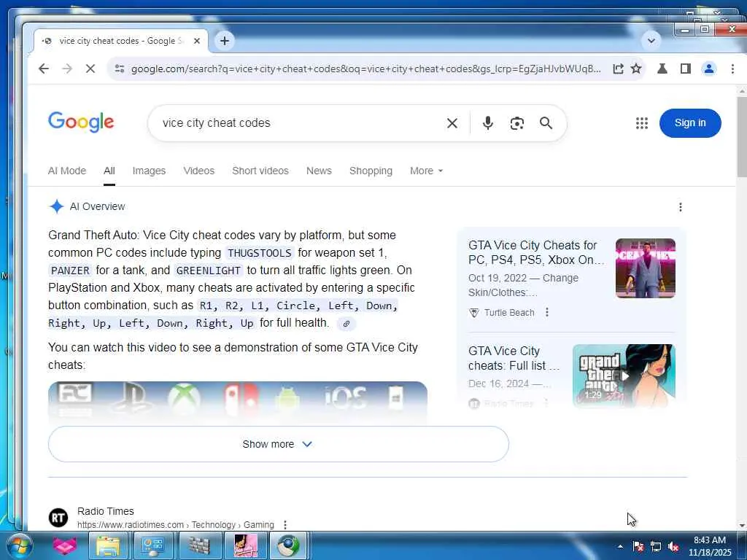747x560 pixels.
Task: Click the AI Overview sparkle icon
Action: (x=56, y=206)
